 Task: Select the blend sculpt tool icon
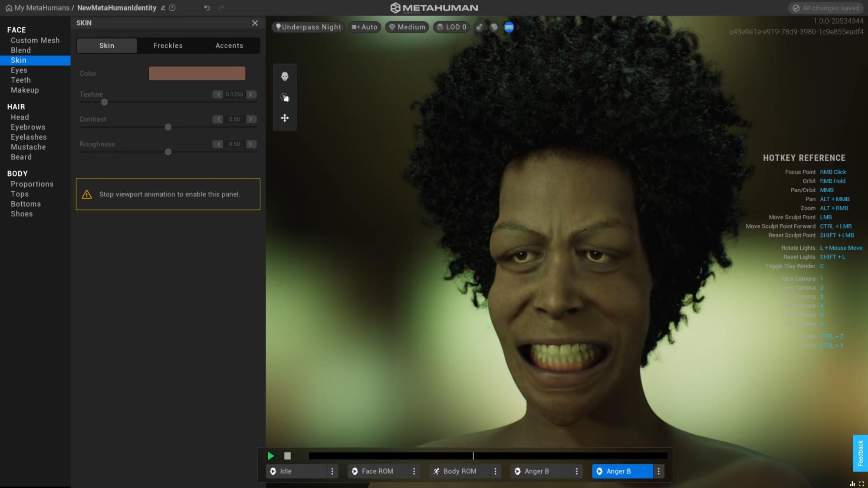[285, 97]
